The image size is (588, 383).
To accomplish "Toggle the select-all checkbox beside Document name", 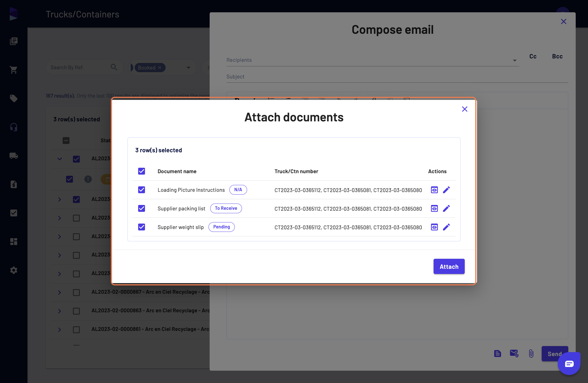I will [x=142, y=171].
